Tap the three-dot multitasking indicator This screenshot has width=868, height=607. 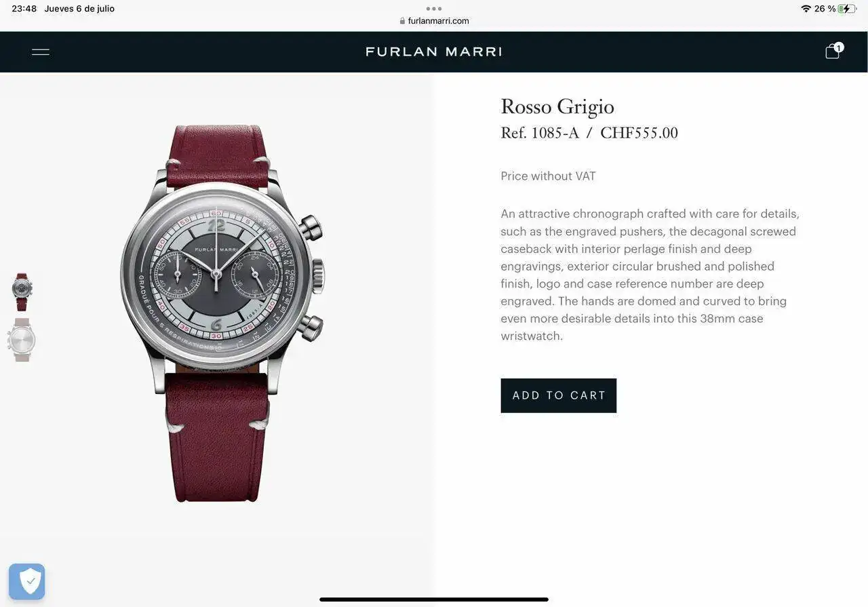click(x=434, y=9)
